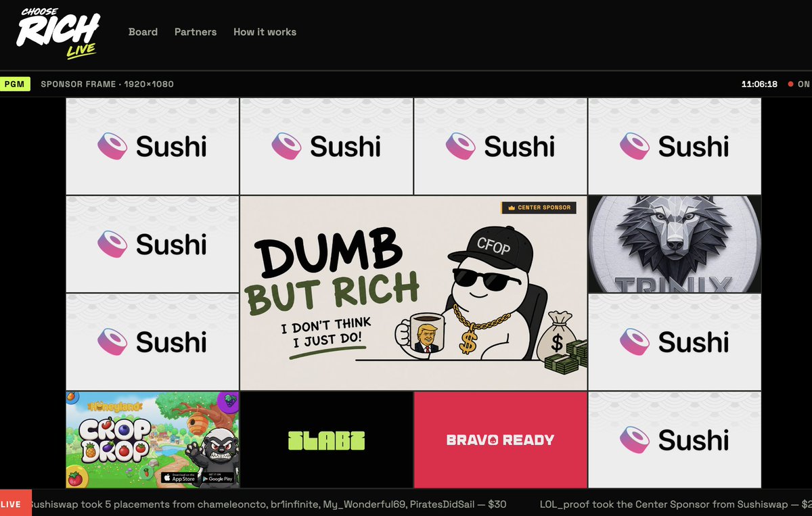
Task: Open How it works
Action: pos(265,32)
